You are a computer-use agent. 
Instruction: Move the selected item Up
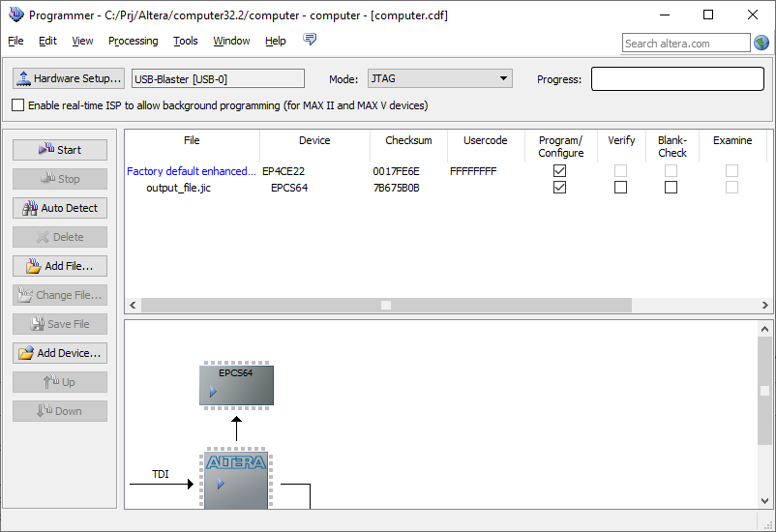pyautogui.click(x=60, y=382)
